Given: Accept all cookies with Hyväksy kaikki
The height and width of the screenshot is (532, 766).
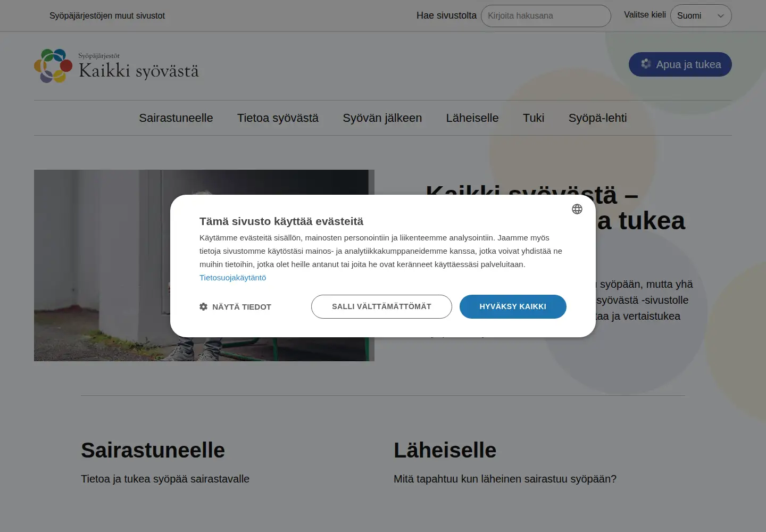Looking at the screenshot, I should [x=513, y=306].
